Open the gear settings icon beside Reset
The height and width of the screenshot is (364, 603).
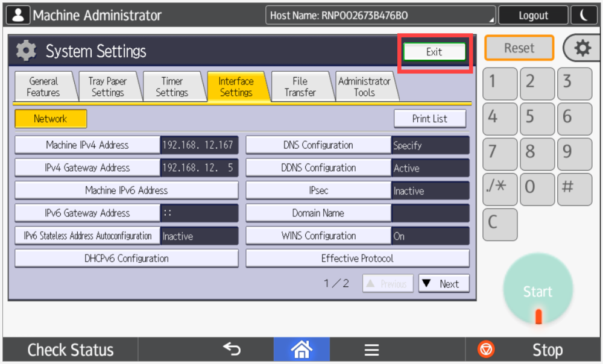582,48
